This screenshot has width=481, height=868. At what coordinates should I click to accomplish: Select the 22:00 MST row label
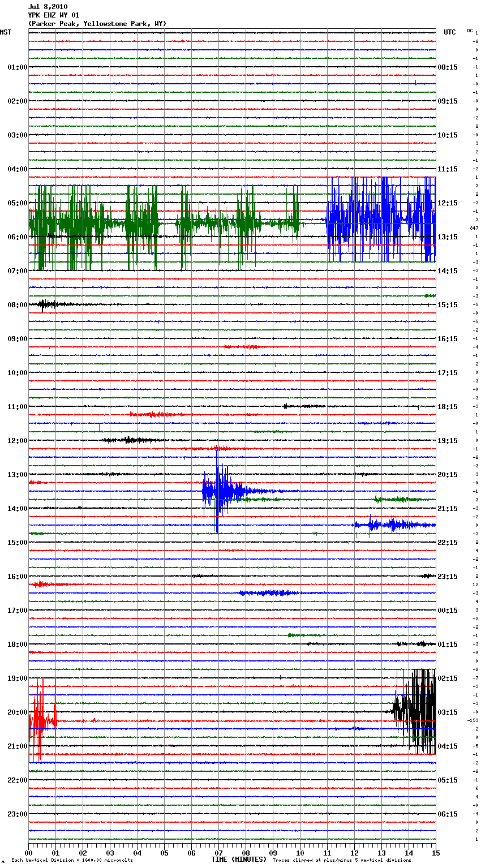pos(18,780)
